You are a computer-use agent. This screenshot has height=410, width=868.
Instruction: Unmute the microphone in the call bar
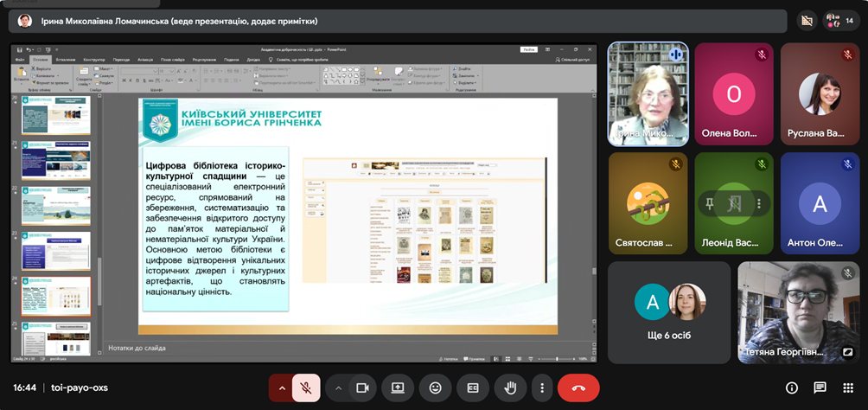(306, 388)
